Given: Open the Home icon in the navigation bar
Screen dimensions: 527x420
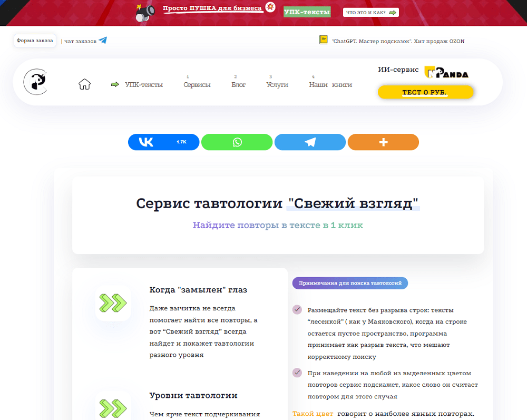Looking at the screenshot, I should tap(85, 84).
